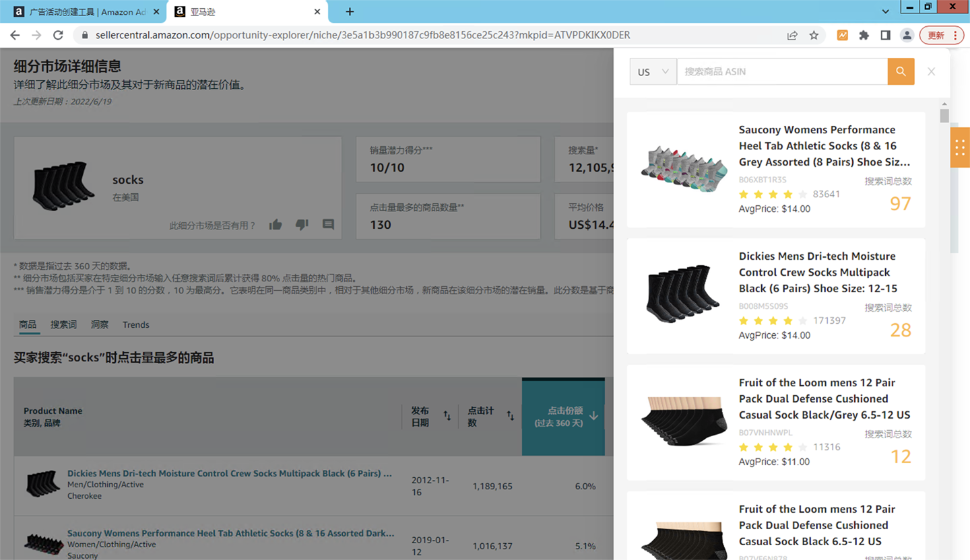The image size is (970, 560).
Task: Bookmark this page with the star icon
Action: pyautogui.click(x=814, y=35)
